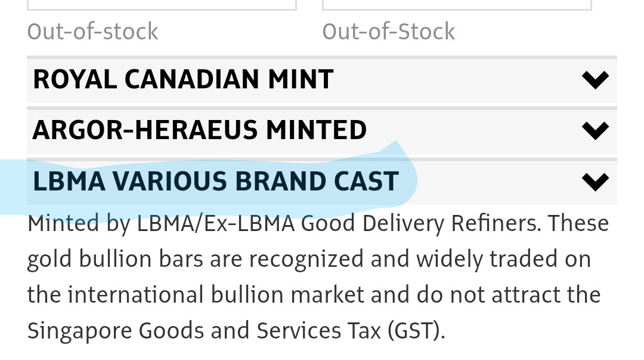Click the '(GST)' abbreviation
The width and height of the screenshot is (644, 360).
point(416,330)
